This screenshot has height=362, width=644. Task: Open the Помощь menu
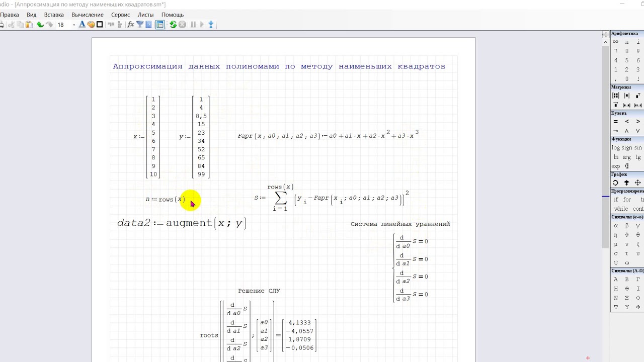(173, 15)
